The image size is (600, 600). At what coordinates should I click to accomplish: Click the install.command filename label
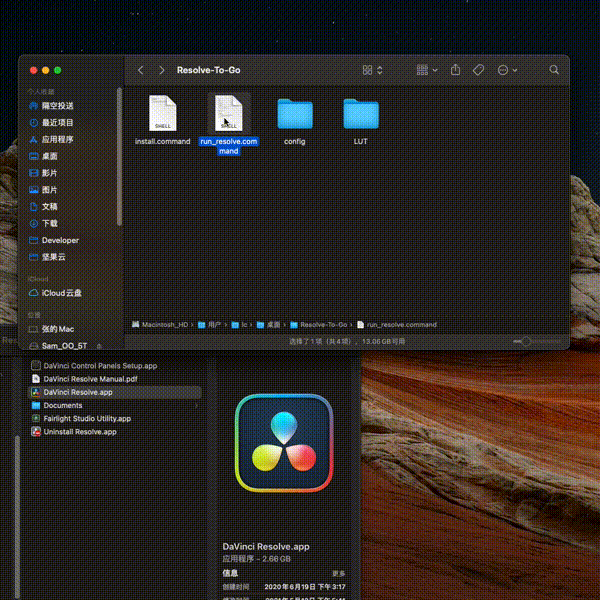[x=163, y=141]
